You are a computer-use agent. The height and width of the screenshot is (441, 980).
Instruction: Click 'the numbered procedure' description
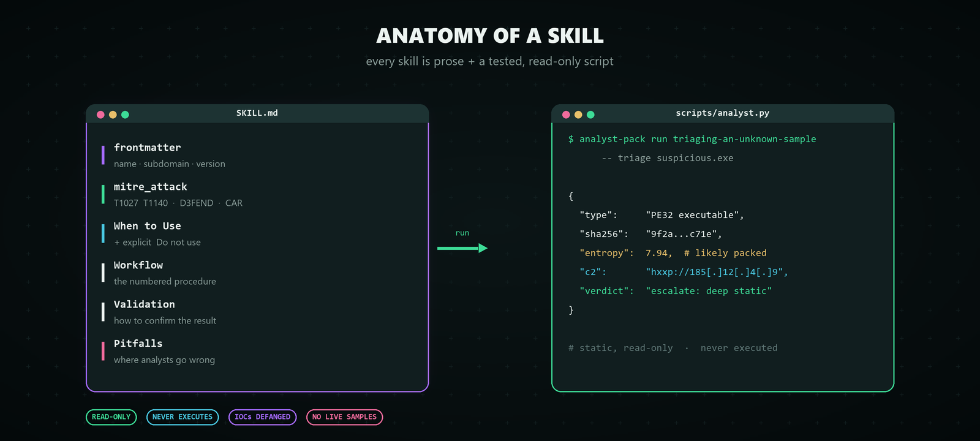165,282
